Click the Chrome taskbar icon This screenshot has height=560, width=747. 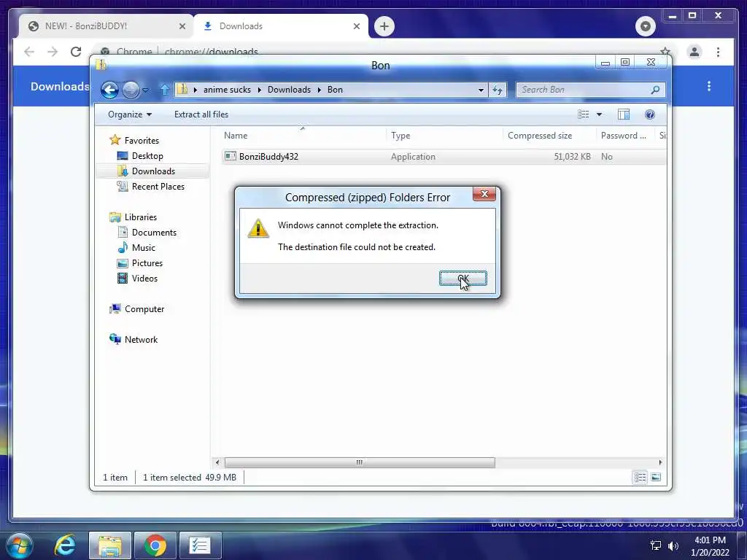tap(155, 545)
